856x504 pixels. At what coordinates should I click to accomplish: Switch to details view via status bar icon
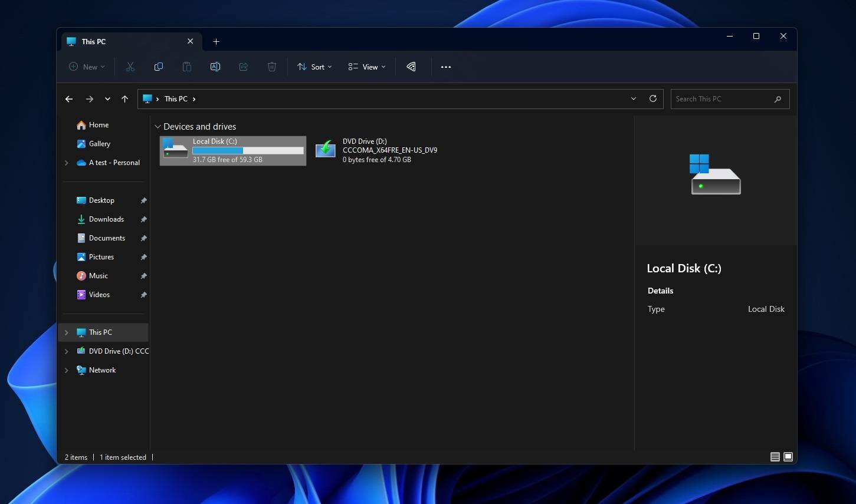(775, 456)
